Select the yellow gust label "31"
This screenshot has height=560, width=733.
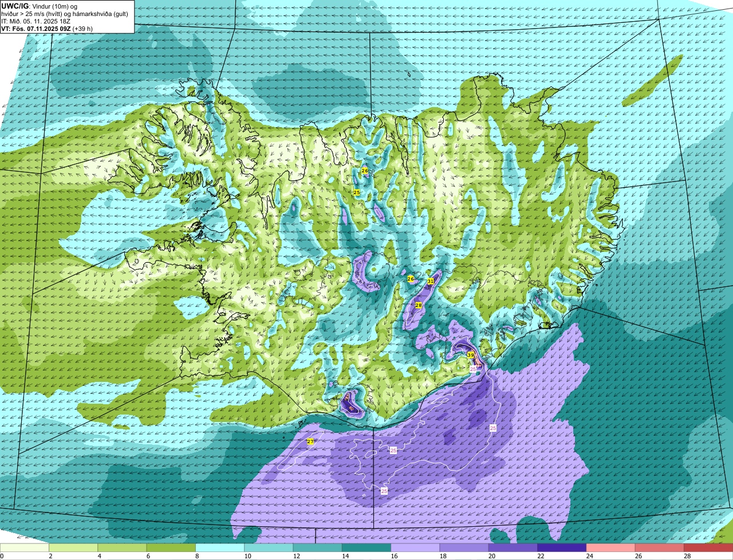(430, 281)
